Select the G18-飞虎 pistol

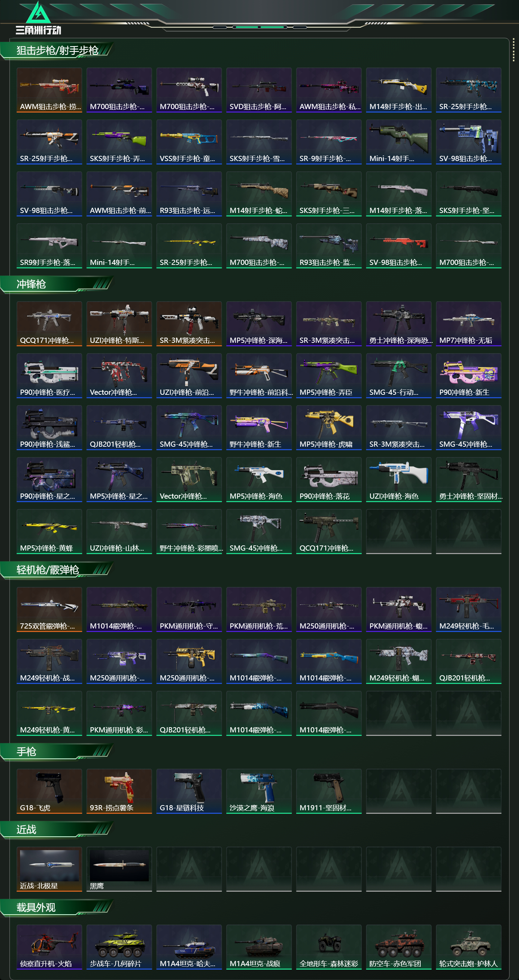[49, 791]
